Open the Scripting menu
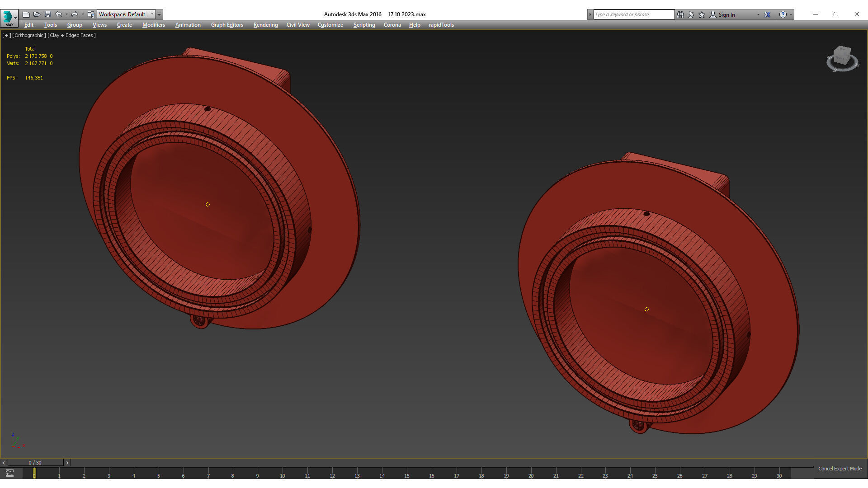Screen dimensions: 868x488 click(364, 25)
